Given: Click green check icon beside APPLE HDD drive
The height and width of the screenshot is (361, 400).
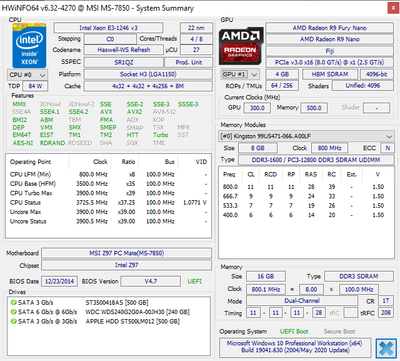Looking at the screenshot, I should pyautogui.click(x=14, y=321).
